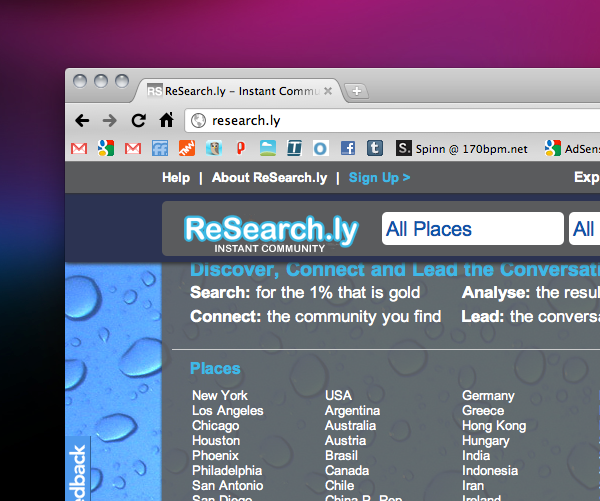Open the orange TNW bookmark icon
The image size is (600, 501).
coord(187,148)
